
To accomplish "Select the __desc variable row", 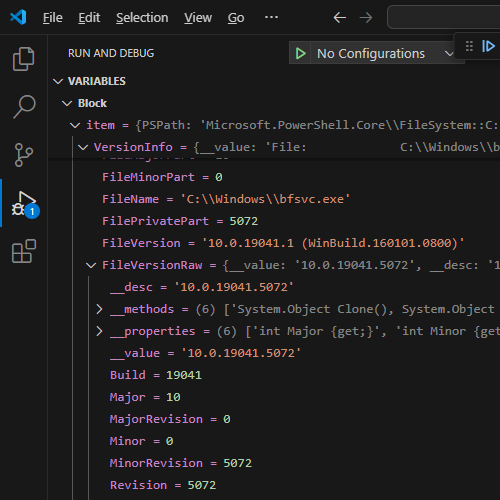I will click(x=274, y=287).
